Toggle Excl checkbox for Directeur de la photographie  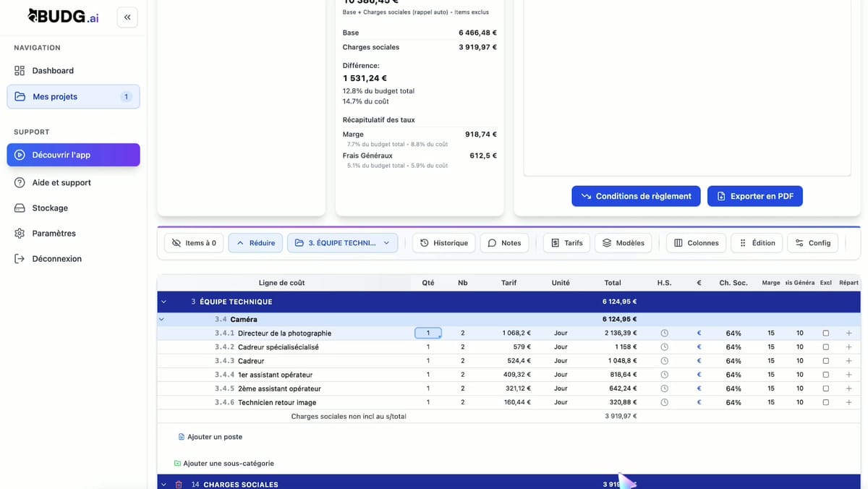825,333
